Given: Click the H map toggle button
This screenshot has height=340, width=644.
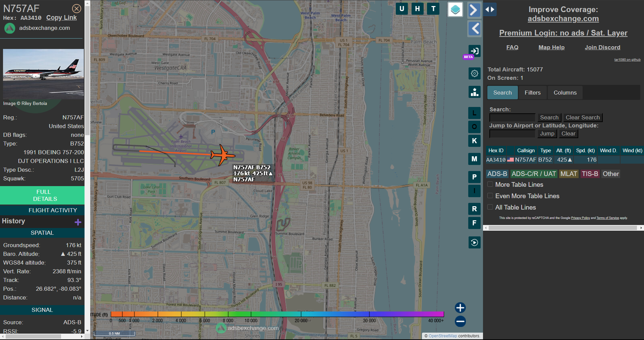Looking at the screenshot, I should (x=418, y=9).
